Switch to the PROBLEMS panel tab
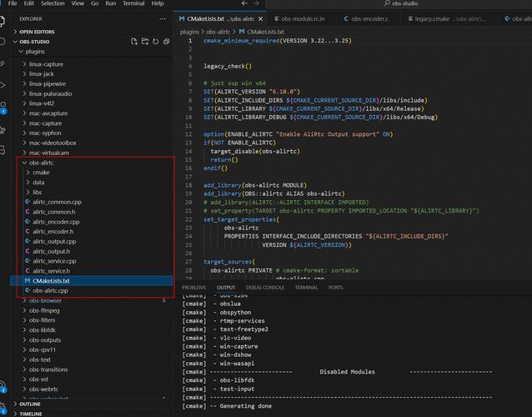 click(x=193, y=288)
